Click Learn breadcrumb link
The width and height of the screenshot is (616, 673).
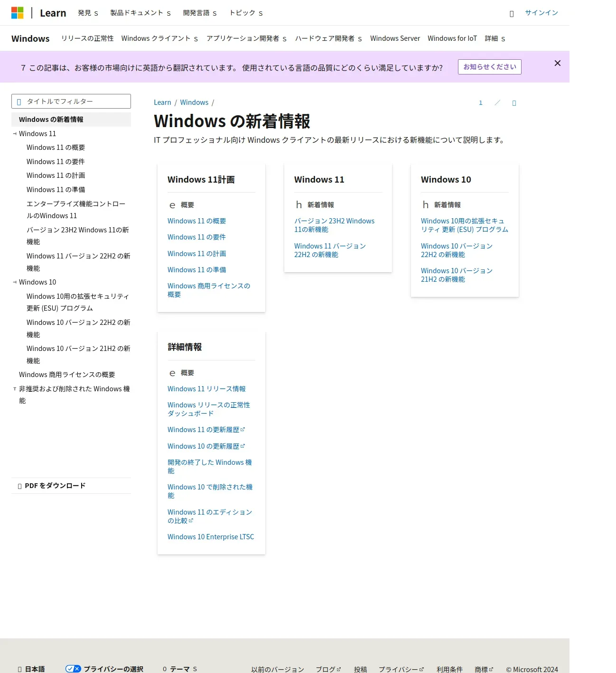pos(162,102)
